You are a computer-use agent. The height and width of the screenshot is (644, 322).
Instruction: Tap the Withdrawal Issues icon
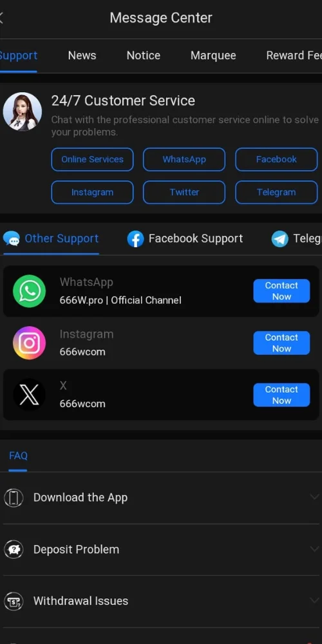point(14,601)
